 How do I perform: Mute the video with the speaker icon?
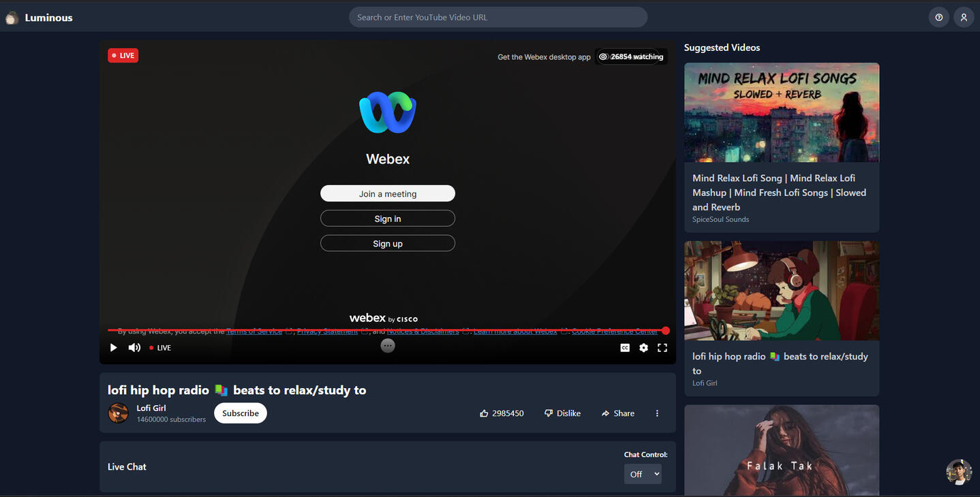(134, 348)
